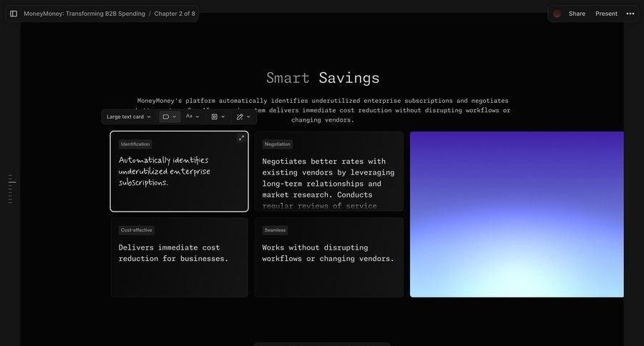The width and height of the screenshot is (644, 346).
Task: Toggle the sidebar panel icon
Action: coord(14,14)
